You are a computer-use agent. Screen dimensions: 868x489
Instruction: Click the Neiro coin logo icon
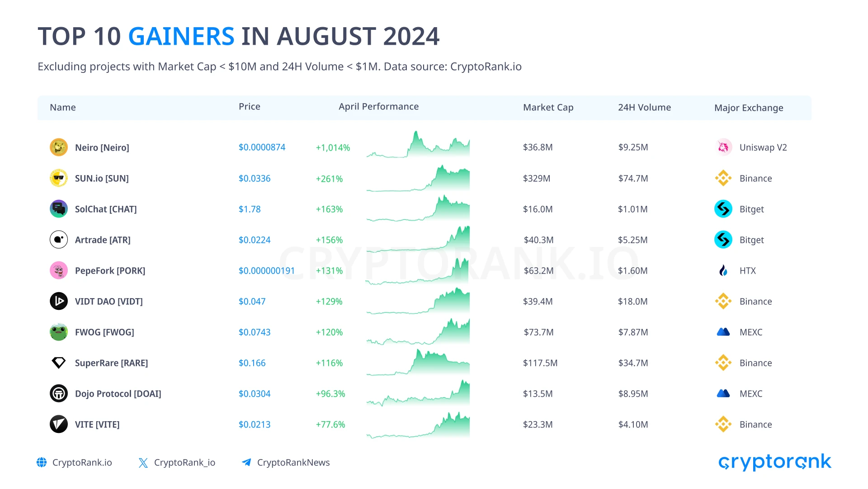(x=59, y=147)
